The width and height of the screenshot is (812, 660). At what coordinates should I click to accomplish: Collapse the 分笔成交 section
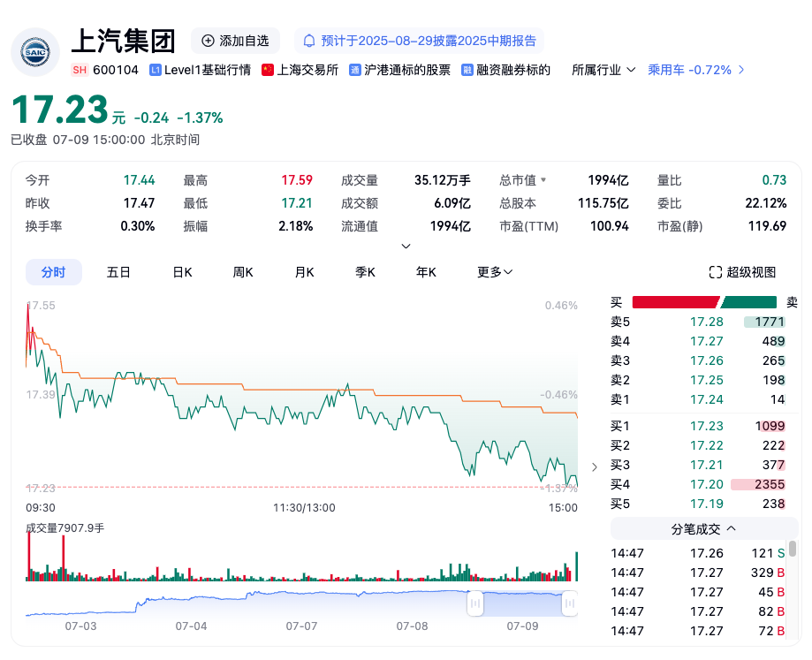coord(704,529)
